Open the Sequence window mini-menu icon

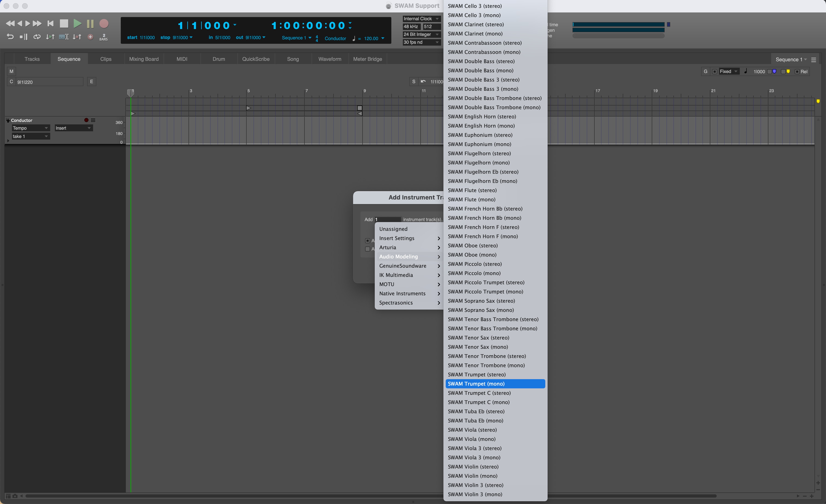pyautogui.click(x=814, y=60)
